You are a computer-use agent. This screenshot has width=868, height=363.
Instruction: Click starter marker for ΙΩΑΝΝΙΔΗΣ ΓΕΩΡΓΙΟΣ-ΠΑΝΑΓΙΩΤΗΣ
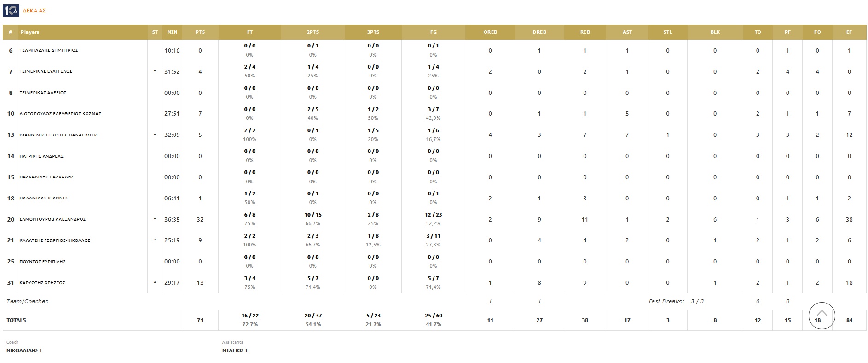[x=155, y=135]
